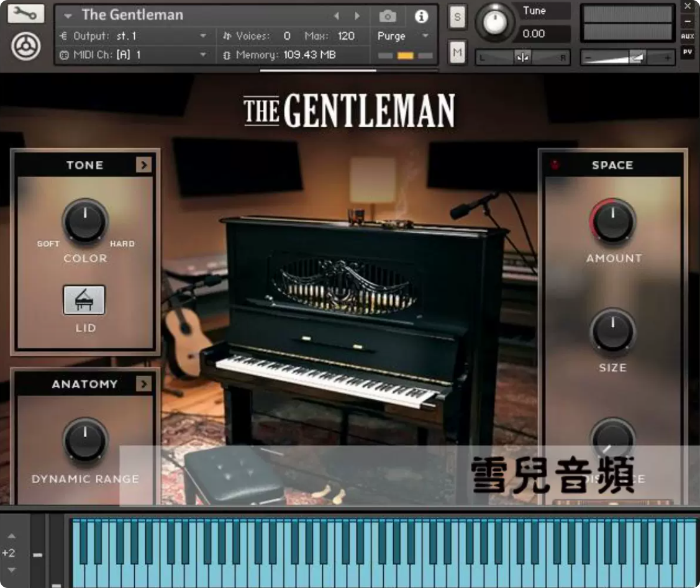This screenshot has width=700, height=588.
Task: Click the Tune knob
Action: (x=494, y=22)
